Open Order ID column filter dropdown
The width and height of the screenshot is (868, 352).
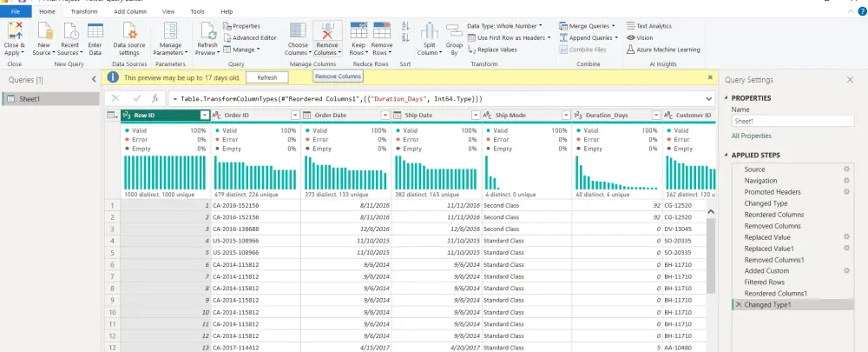(x=295, y=116)
